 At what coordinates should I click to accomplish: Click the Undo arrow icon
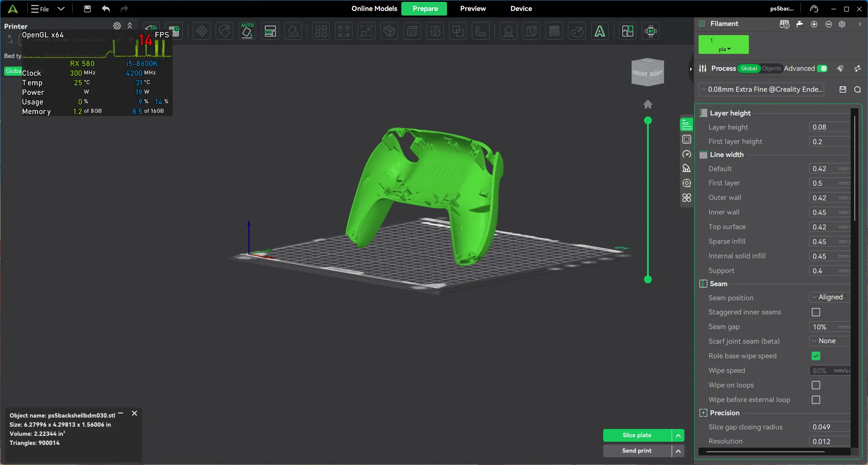[x=106, y=9]
